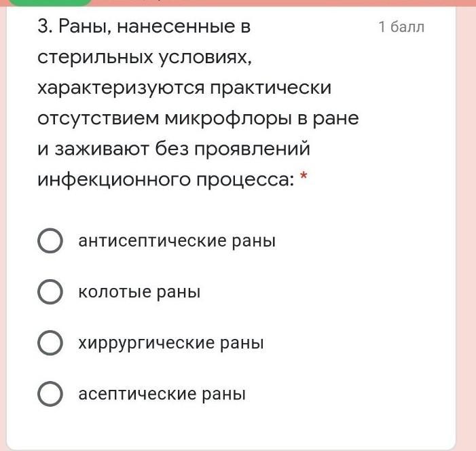
Task: Select the radio button for хиррургические раны
Action: [50, 343]
